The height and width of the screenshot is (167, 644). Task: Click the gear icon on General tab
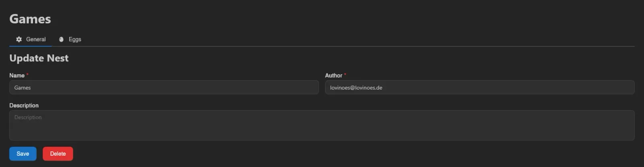19,39
